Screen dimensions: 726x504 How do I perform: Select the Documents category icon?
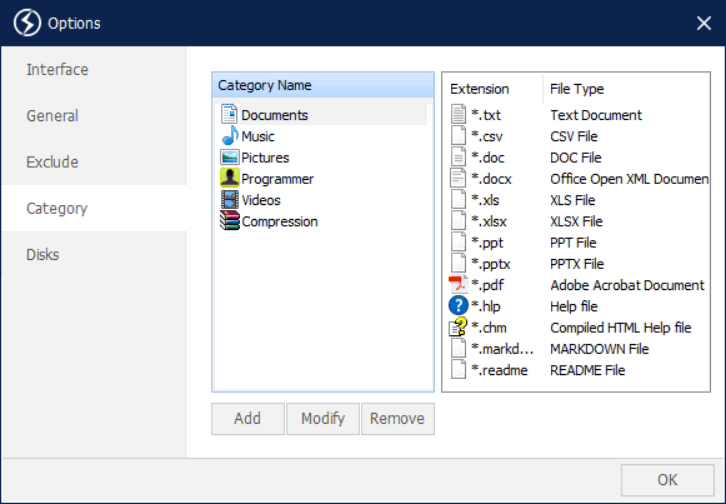[x=229, y=114]
